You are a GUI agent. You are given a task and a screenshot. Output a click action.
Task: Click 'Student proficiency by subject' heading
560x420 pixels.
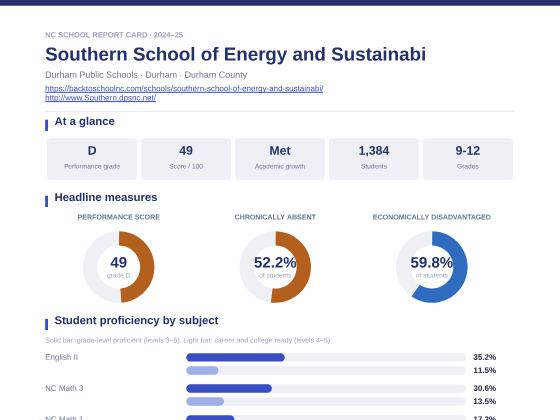point(136,320)
